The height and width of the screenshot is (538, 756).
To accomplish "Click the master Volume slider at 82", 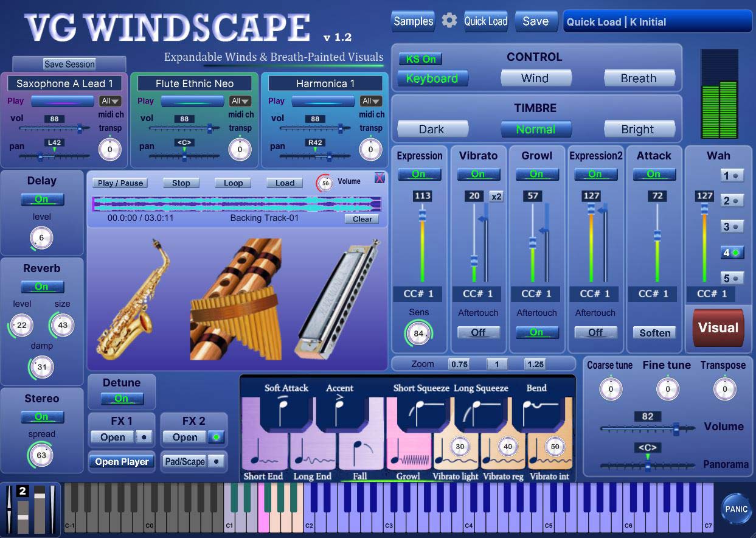I will 648,428.
